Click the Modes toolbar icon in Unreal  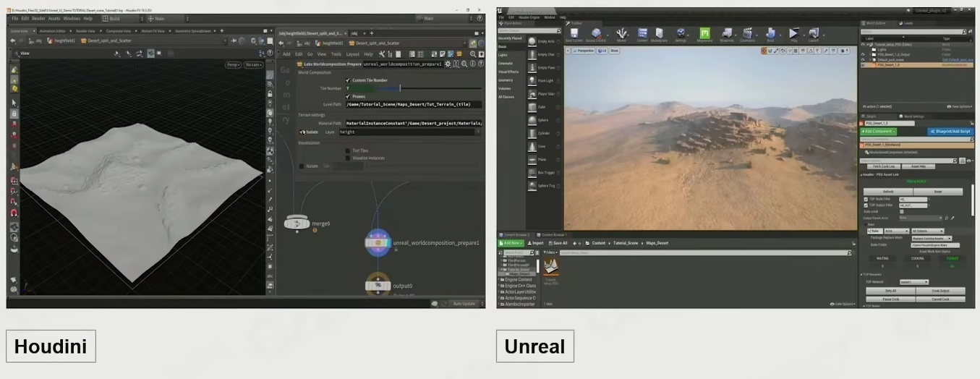click(621, 35)
